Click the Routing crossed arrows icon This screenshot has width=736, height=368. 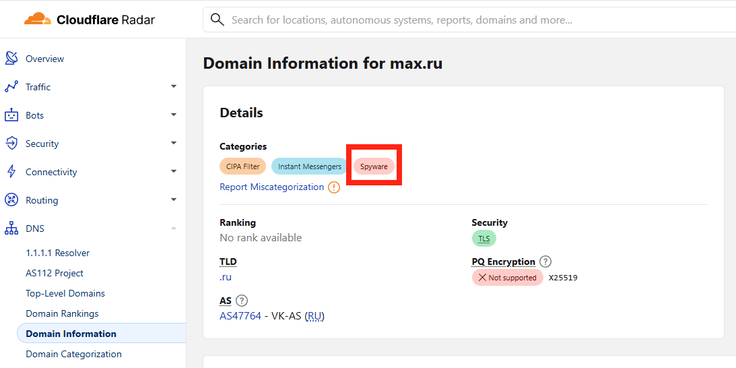click(11, 200)
